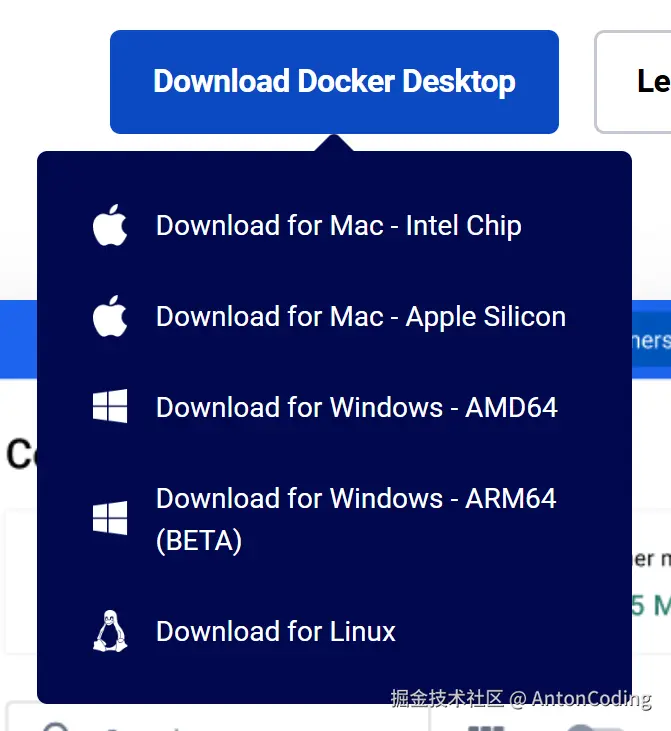Click the green number text at right edge
This screenshot has width=671, height=731.
click(x=650, y=605)
